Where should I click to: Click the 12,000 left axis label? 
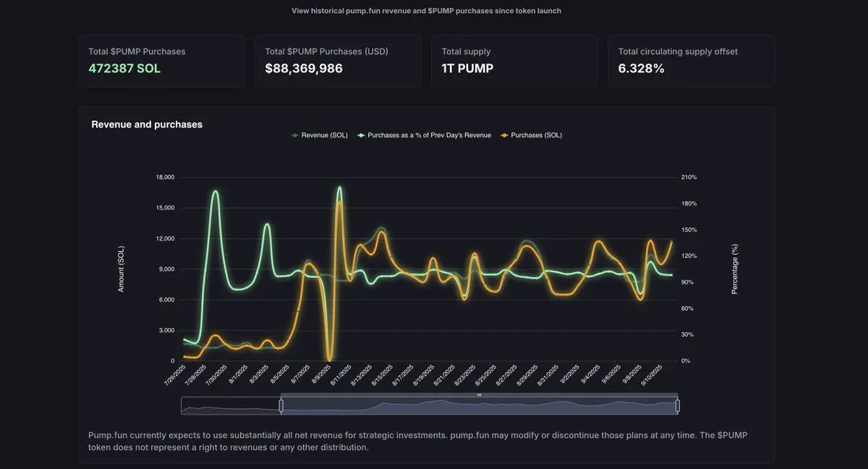click(165, 239)
